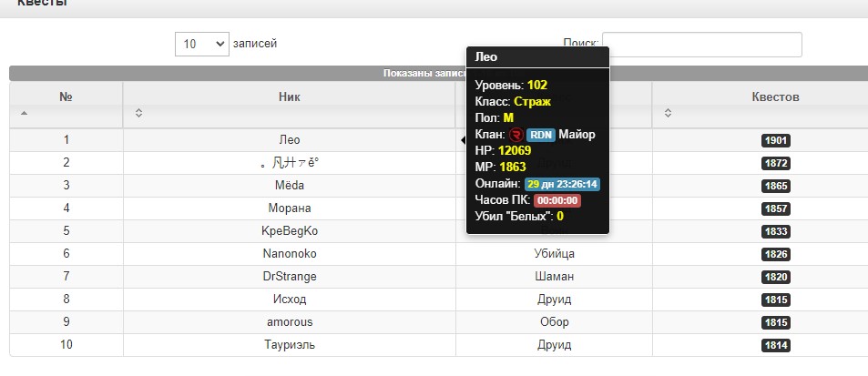Sort the table by Ник header
Screen dimensions: 868x376
(x=289, y=97)
